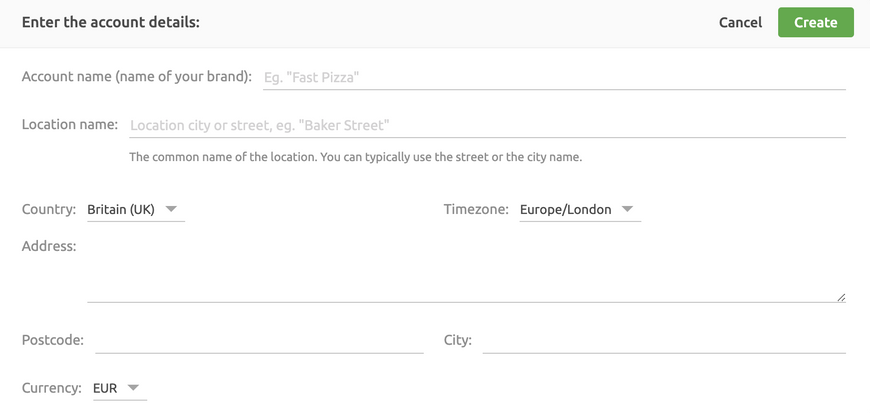Click the Currency dropdown arrow icon
870x413 pixels.
(x=133, y=388)
